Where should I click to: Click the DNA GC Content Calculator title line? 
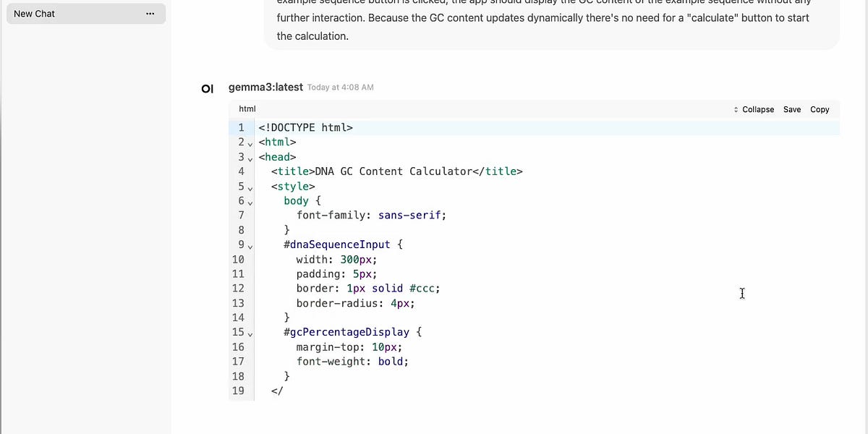click(x=397, y=171)
